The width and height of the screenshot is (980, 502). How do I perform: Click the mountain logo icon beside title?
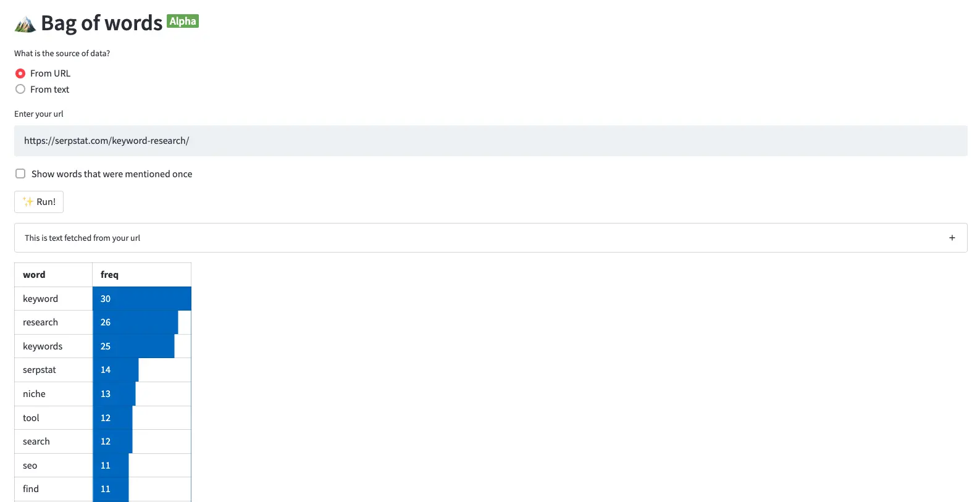point(25,24)
